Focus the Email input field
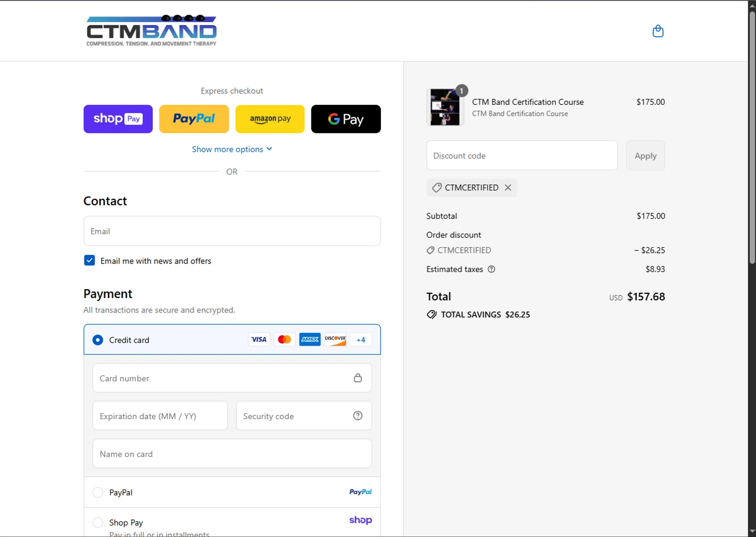Image resolution: width=756 pixels, height=537 pixels. point(232,231)
